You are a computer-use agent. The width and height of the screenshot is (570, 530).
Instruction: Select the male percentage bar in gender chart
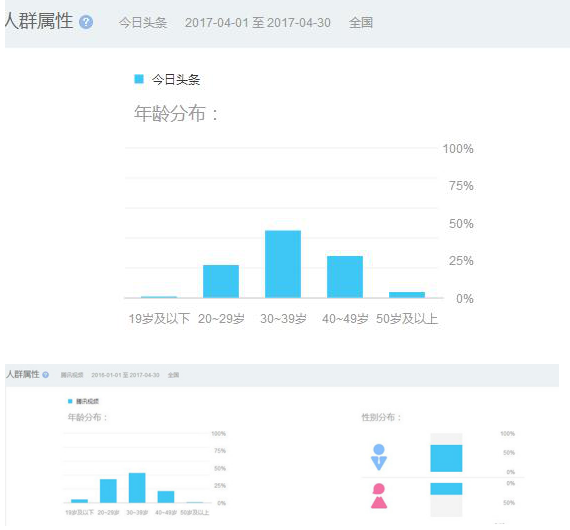(446, 458)
